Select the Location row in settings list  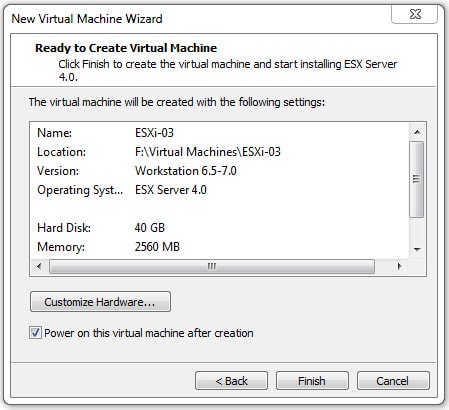pyautogui.click(x=219, y=152)
